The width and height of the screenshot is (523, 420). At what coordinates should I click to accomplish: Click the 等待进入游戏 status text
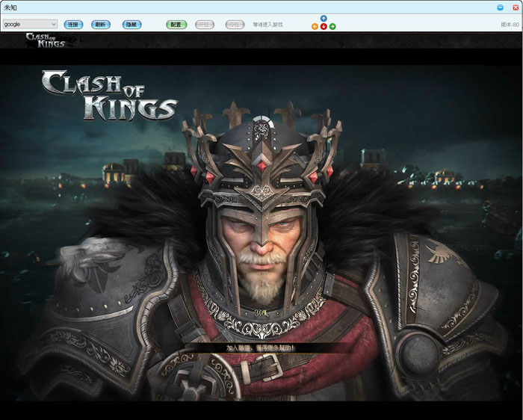(x=268, y=25)
